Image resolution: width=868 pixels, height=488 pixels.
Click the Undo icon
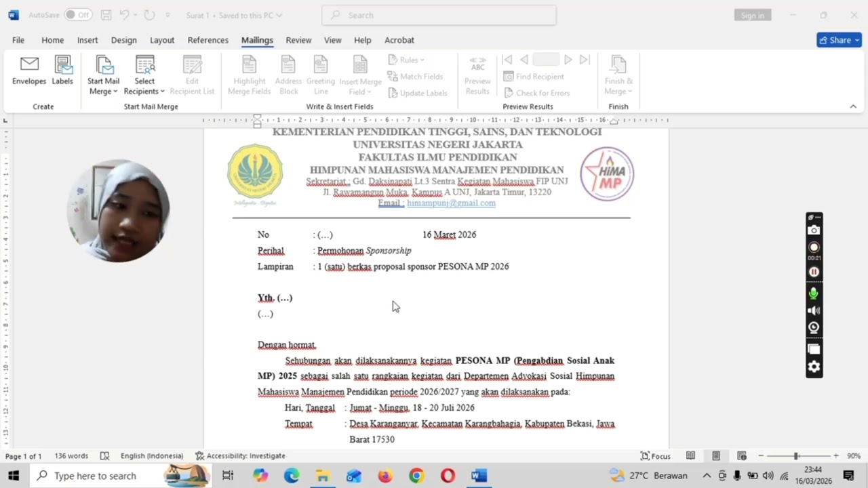[x=124, y=15]
